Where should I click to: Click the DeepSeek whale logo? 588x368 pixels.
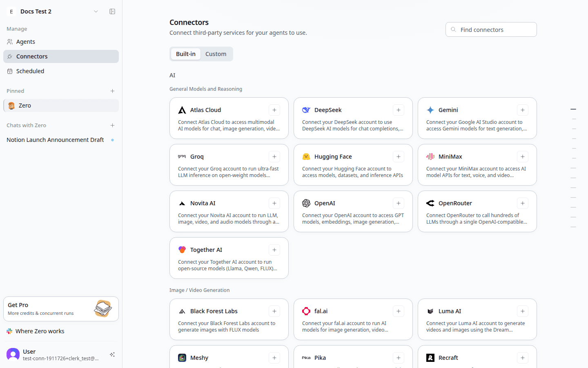306,110
